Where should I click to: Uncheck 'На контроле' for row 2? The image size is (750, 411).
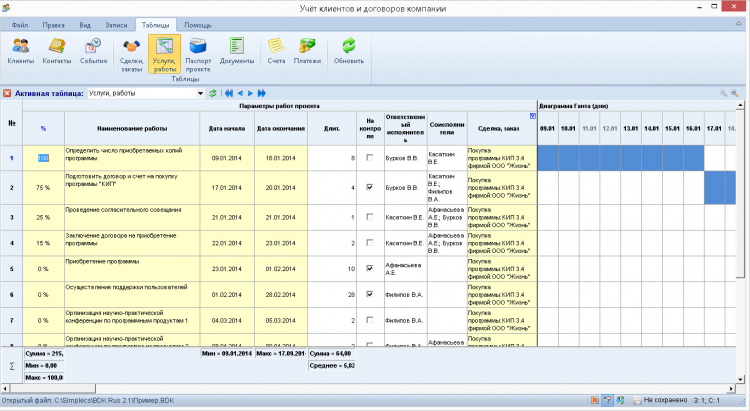click(x=370, y=187)
